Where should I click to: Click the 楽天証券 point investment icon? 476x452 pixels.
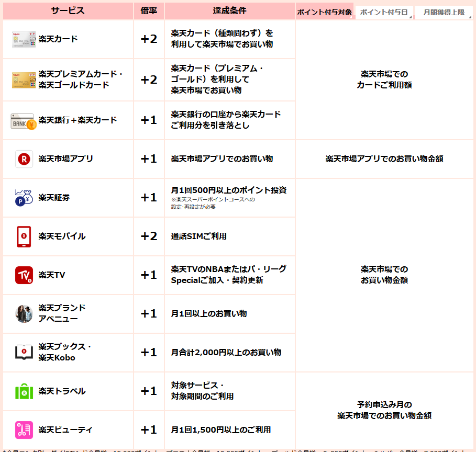pos(24,198)
